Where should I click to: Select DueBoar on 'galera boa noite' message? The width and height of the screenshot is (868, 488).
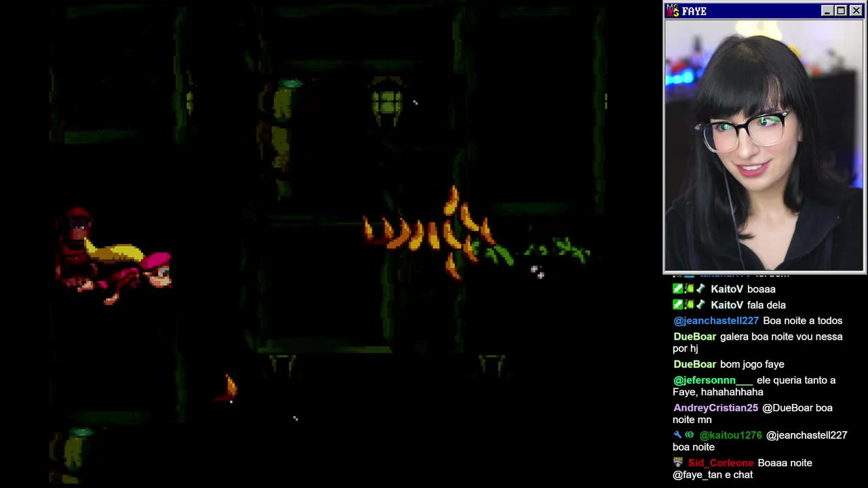coord(694,337)
